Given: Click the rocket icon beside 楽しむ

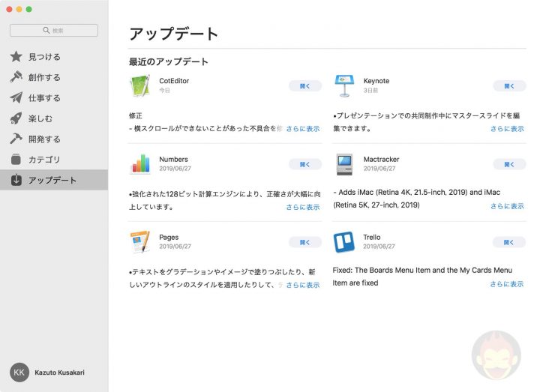Looking at the screenshot, I should [16, 118].
